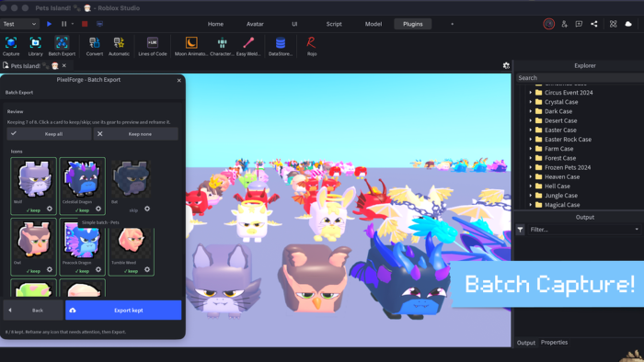Open the feedback chat icon
Viewport: 644px width, 362px height.
pos(579,24)
